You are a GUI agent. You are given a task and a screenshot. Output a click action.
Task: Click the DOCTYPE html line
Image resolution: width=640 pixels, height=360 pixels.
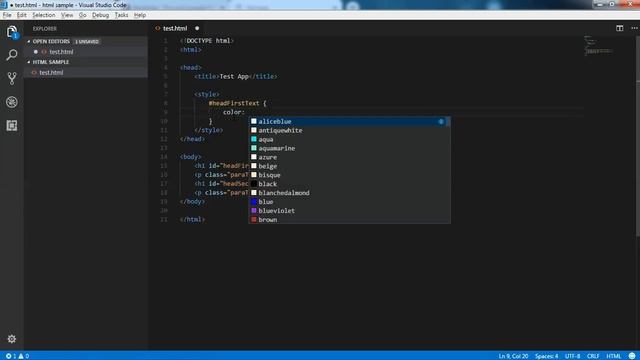(207, 41)
